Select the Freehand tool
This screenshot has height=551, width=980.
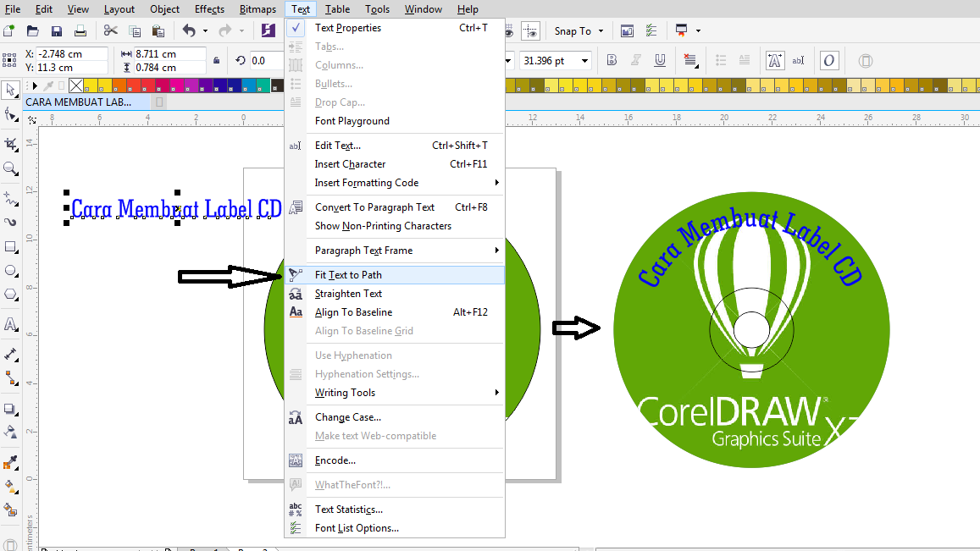click(10, 199)
